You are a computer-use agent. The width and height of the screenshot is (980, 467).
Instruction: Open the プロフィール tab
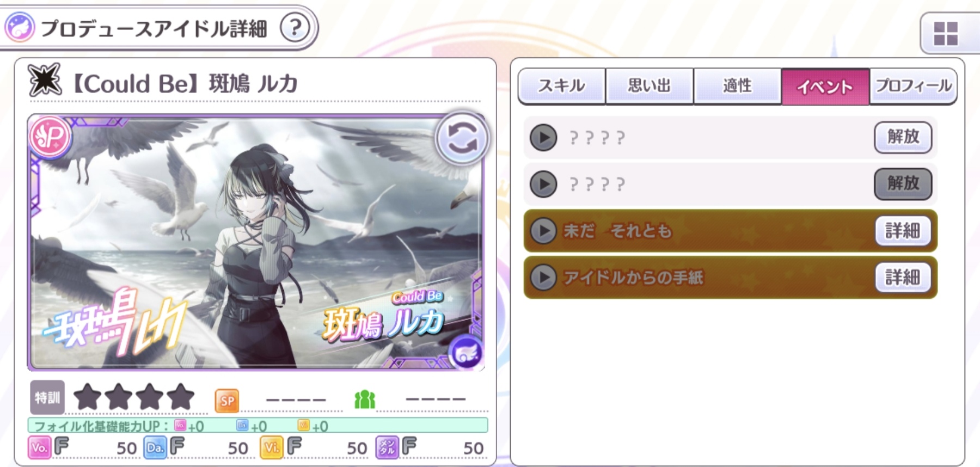(x=913, y=85)
